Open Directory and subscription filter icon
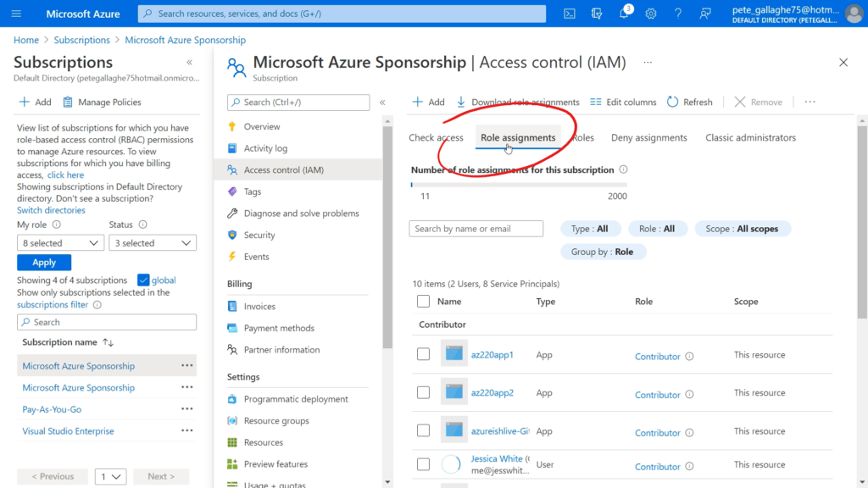Viewport: 868px width, 488px height. (x=596, y=14)
